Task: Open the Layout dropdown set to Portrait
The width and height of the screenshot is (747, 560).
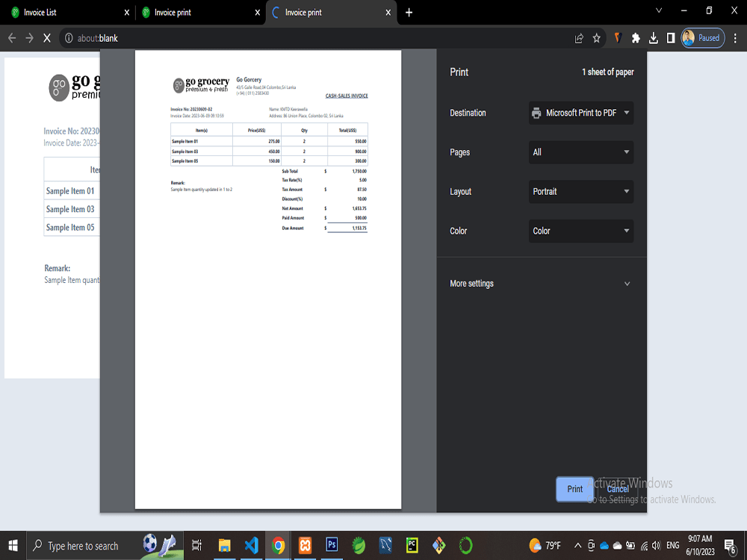Action: [581, 191]
